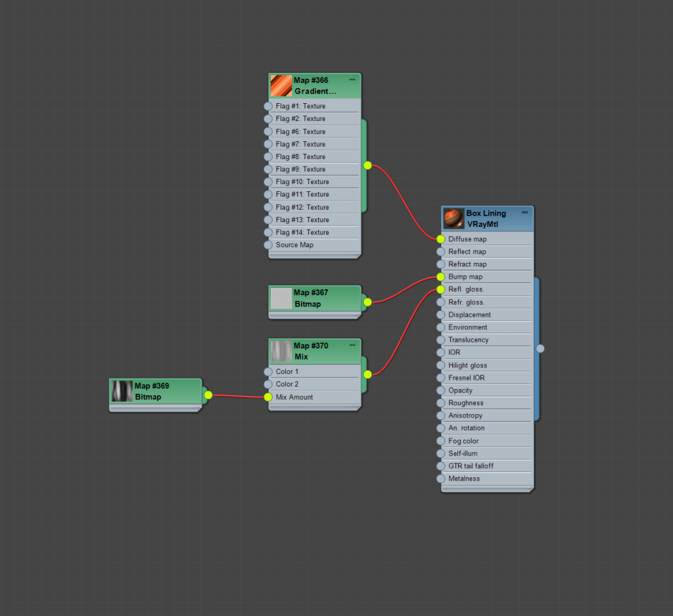Select the Opacity slot on VRayMtl

(x=488, y=391)
